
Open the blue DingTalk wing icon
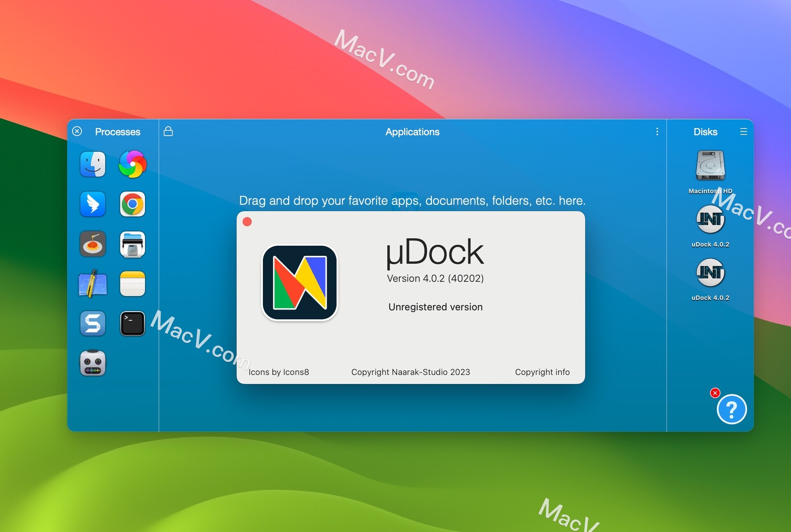93,204
